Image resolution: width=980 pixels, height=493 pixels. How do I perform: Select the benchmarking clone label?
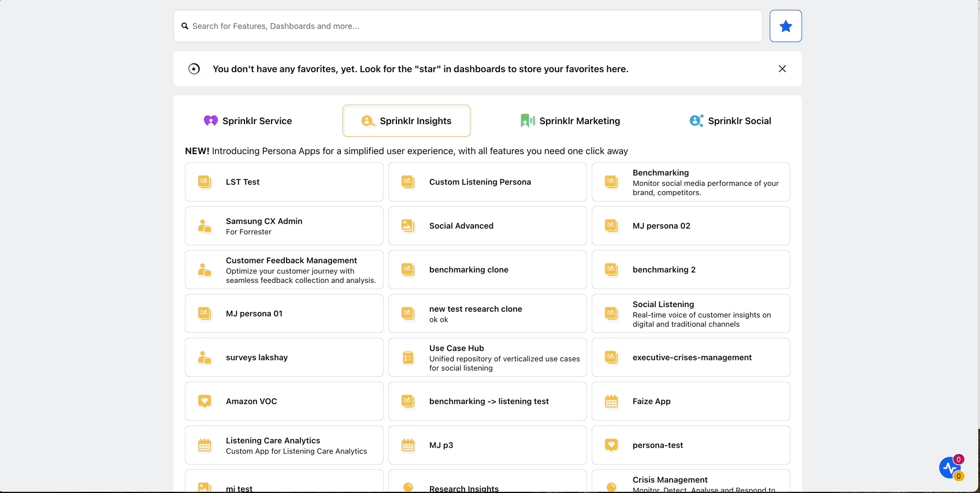click(469, 270)
